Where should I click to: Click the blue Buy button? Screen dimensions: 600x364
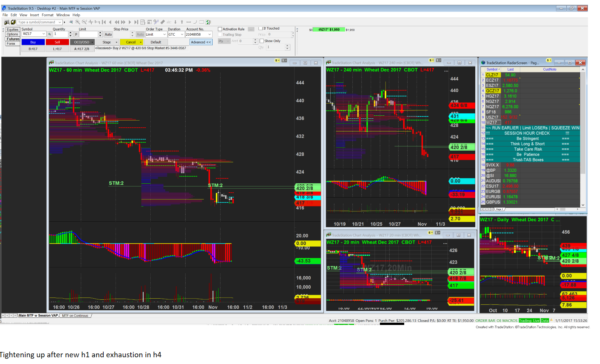coord(33,42)
